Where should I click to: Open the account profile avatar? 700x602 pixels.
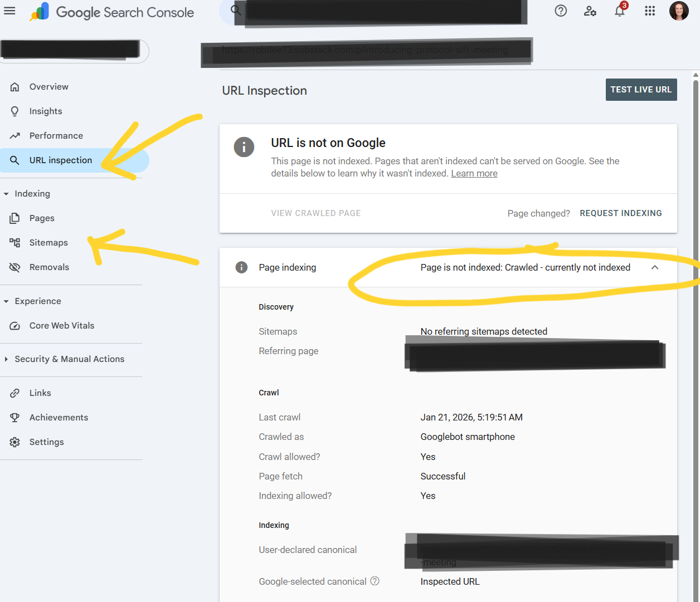tap(678, 11)
